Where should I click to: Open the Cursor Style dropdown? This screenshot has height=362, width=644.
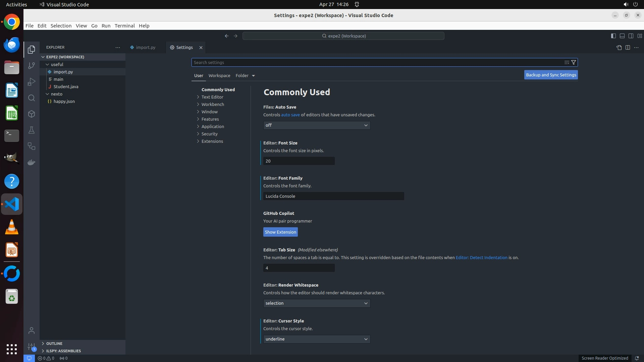317,339
